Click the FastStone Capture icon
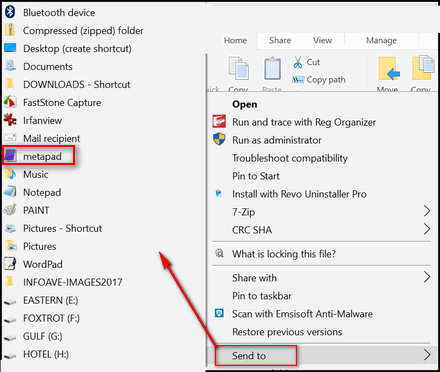Viewport: 440px width, 372px height. pyautogui.click(x=10, y=102)
